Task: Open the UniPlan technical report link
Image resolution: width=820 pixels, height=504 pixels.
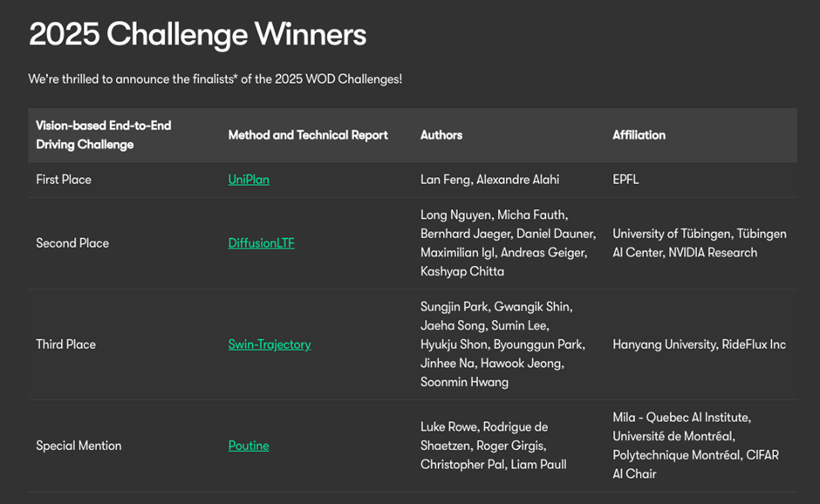Action: click(249, 180)
